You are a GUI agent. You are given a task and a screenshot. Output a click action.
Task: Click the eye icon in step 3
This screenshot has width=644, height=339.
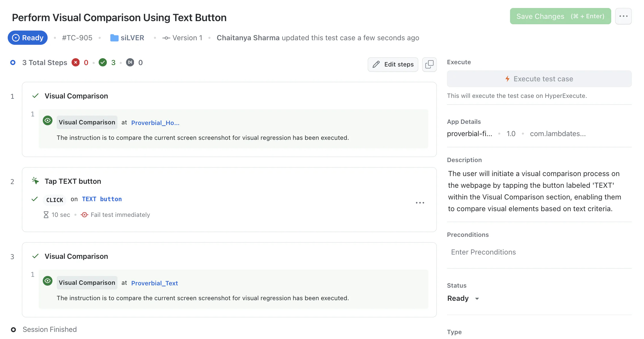48,281
